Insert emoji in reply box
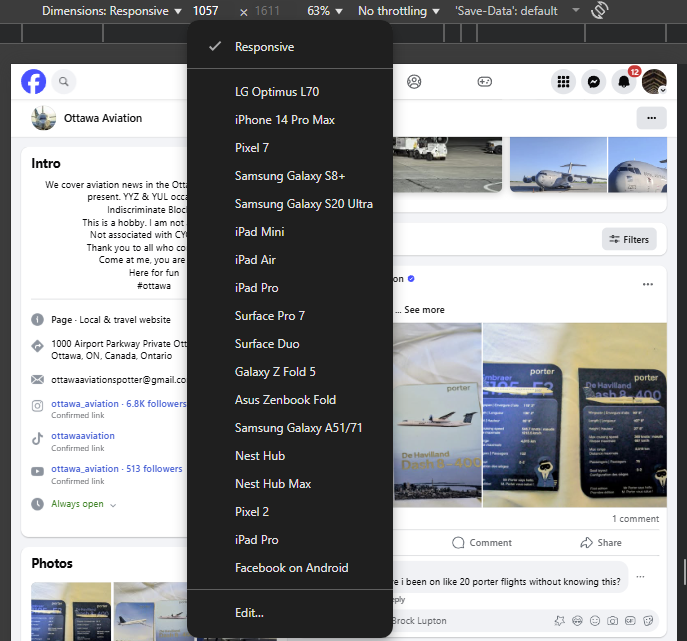This screenshot has width=687, height=641. (595, 621)
